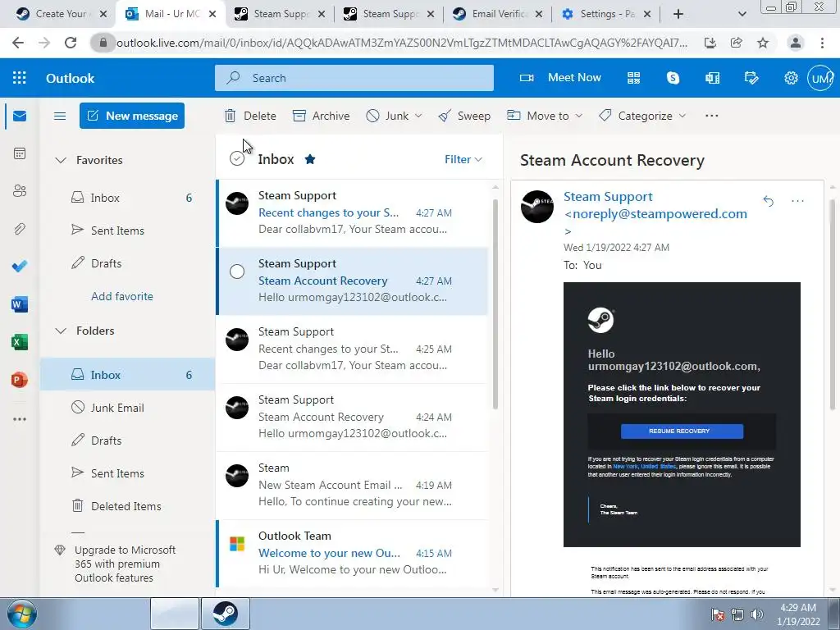Open more toolbar commands ellipsis
Image resolution: width=840 pixels, height=630 pixels.
pyautogui.click(x=711, y=116)
